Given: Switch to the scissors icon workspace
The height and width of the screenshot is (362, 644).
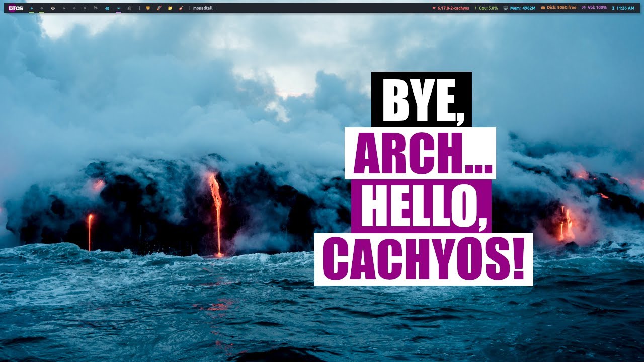Looking at the screenshot, I should click(x=96, y=8).
